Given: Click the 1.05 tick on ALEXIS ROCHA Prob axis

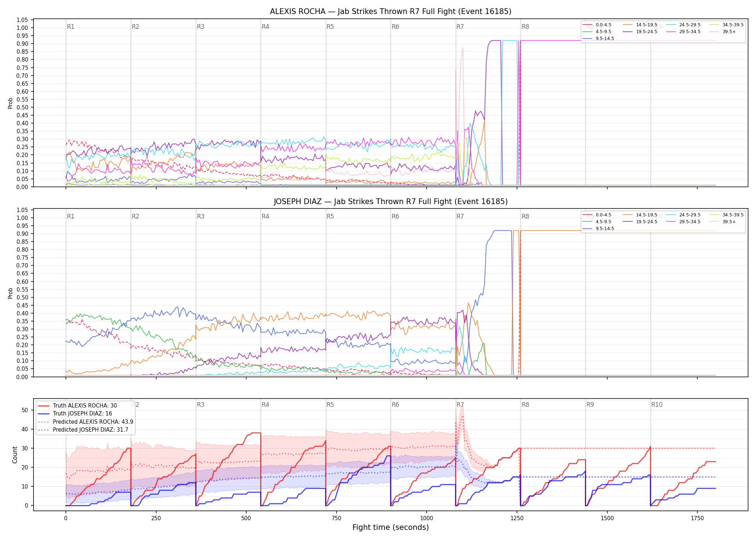Looking at the screenshot, I should coord(22,20).
